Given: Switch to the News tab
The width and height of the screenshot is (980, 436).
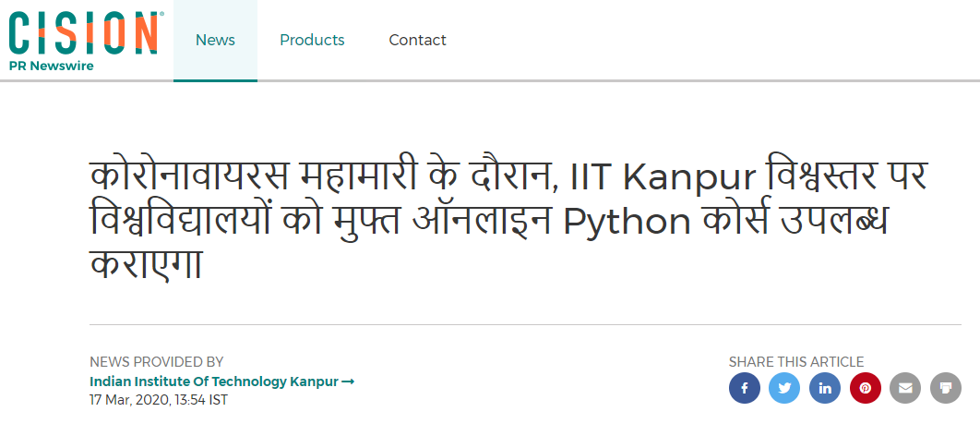Looking at the screenshot, I should pos(215,41).
